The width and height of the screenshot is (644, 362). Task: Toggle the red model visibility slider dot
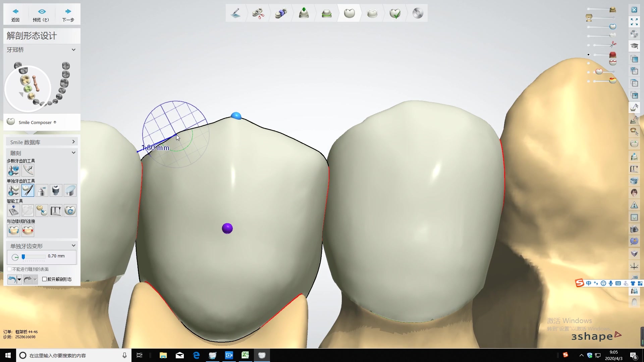tap(588, 55)
